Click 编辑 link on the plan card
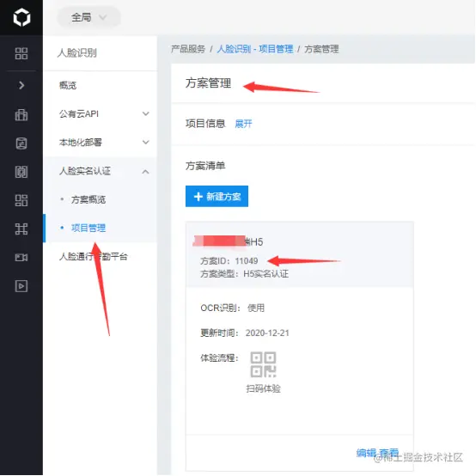Image resolution: width=476 pixels, height=476 pixels. click(x=366, y=453)
